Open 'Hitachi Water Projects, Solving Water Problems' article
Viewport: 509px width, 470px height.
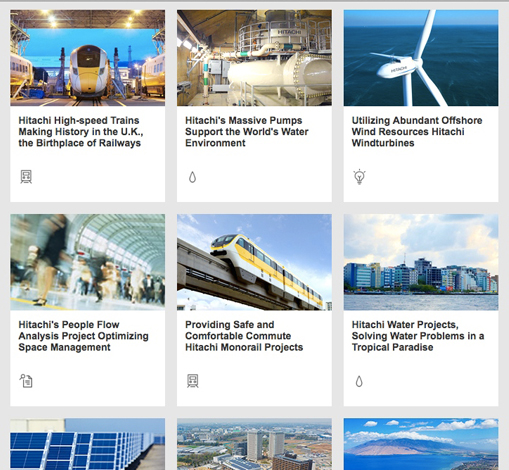click(x=418, y=336)
